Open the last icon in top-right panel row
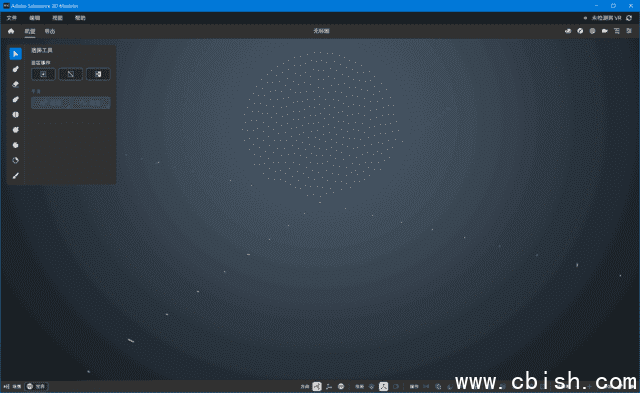The width and height of the screenshot is (640, 393). click(x=629, y=31)
